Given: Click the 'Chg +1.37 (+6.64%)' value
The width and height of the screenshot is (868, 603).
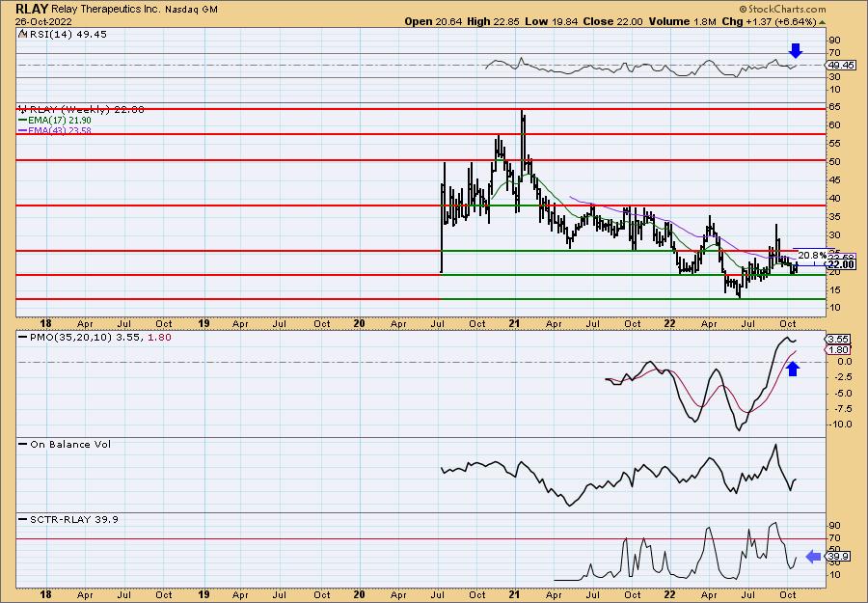Looking at the screenshot, I should coord(769,21).
